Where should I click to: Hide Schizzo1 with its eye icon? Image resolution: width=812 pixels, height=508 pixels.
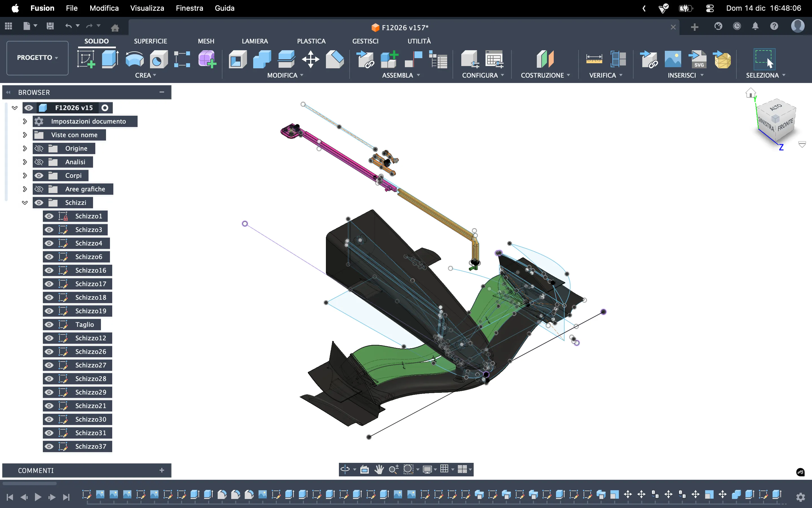[49, 216]
